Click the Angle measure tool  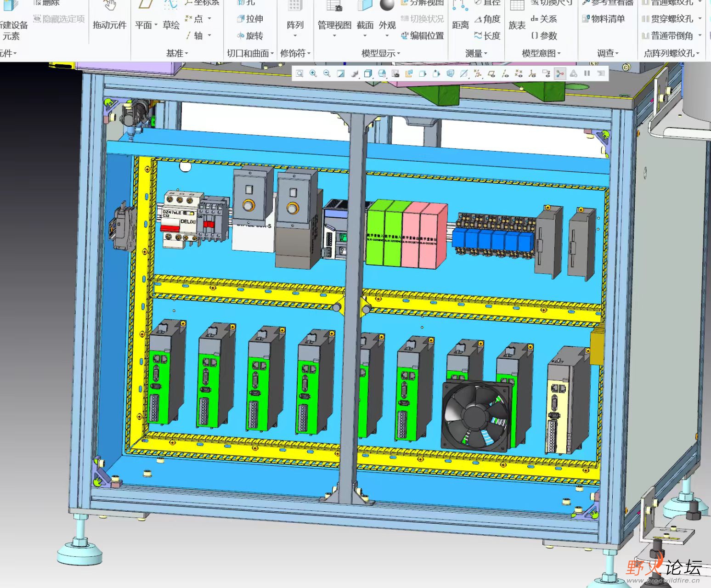pos(487,19)
